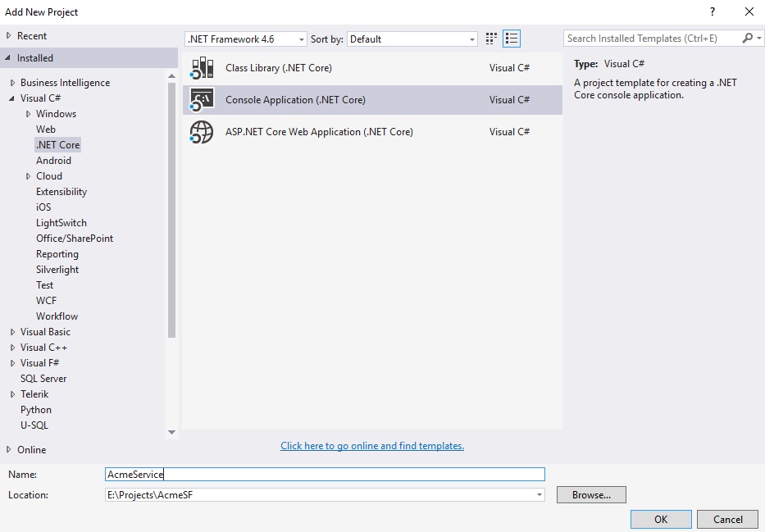This screenshot has width=765, height=532.
Task: Click OK to create the project
Action: 661,520
